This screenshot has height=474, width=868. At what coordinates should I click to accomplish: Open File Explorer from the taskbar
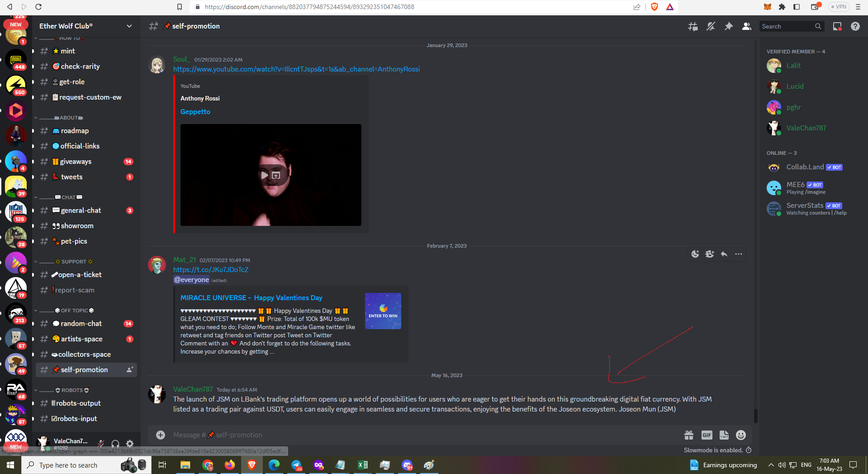pos(185,465)
